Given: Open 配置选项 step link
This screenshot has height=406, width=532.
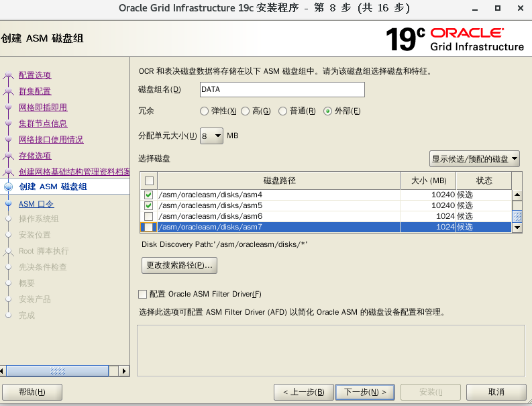Looking at the screenshot, I should point(35,75).
